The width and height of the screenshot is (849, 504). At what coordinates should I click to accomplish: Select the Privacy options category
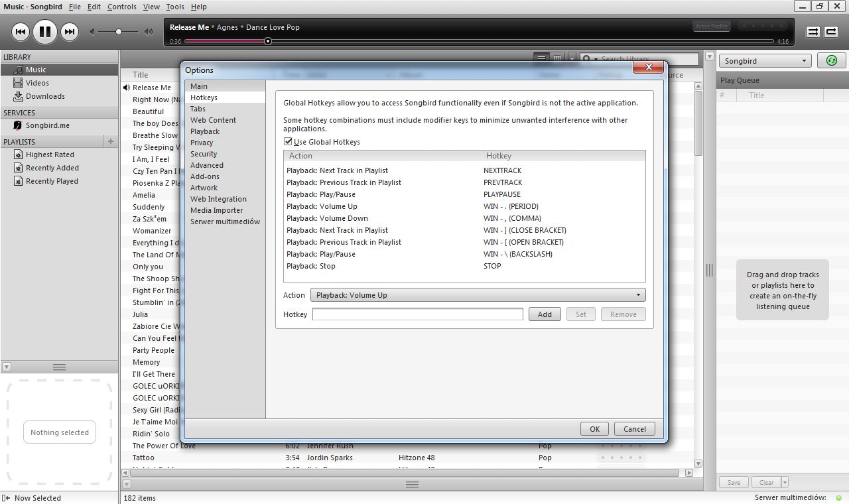[225, 143]
